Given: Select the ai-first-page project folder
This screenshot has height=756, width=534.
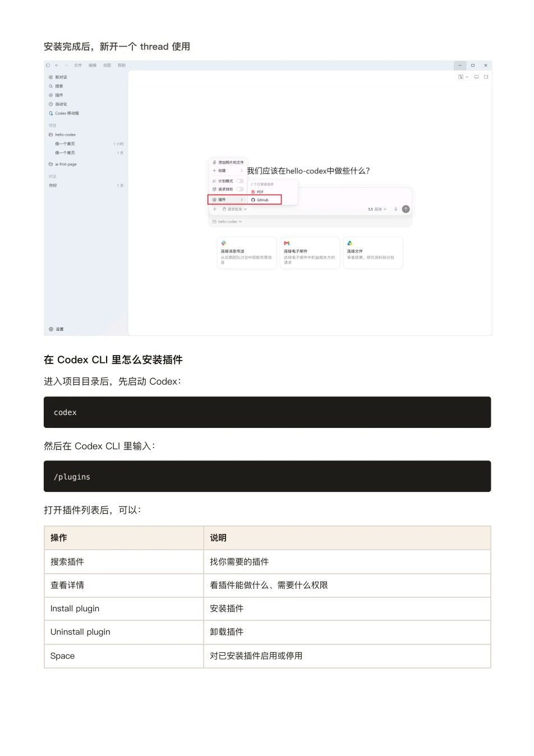Looking at the screenshot, I should 63,164.
